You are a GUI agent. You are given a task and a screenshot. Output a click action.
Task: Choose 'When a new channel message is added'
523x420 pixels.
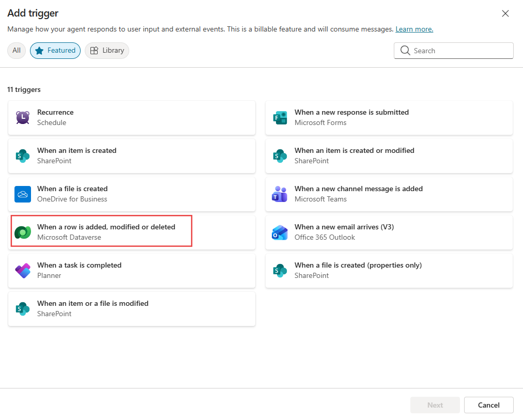(x=389, y=194)
